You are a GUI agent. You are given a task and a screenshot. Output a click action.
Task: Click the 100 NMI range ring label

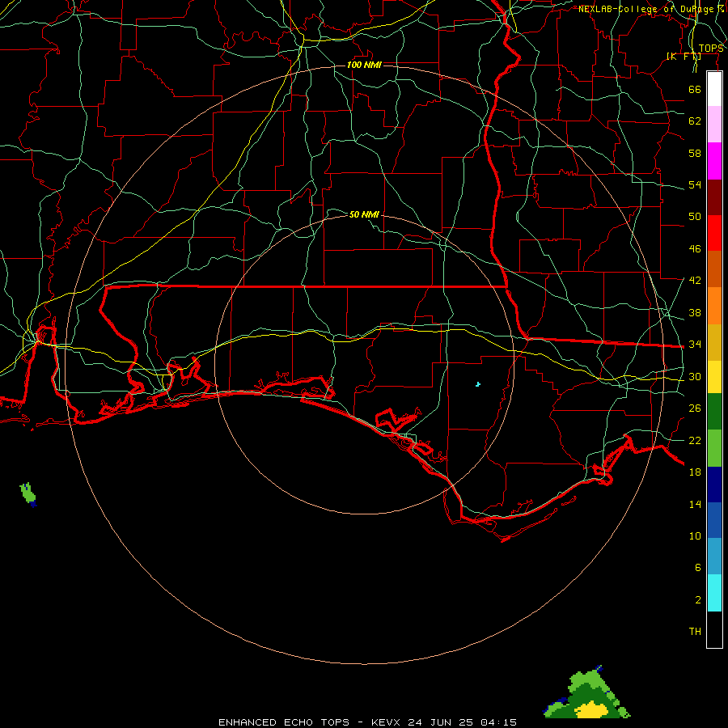pyautogui.click(x=364, y=65)
